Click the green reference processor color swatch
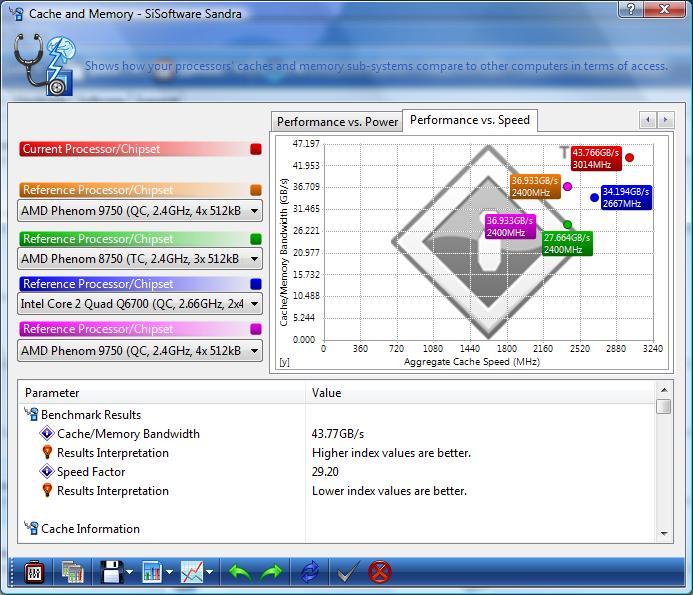 pyautogui.click(x=255, y=239)
